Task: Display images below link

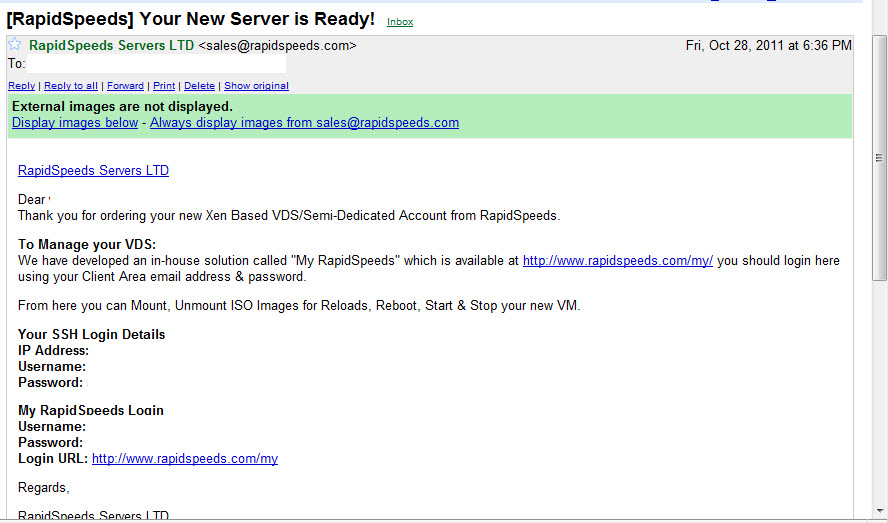Action: [x=75, y=122]
